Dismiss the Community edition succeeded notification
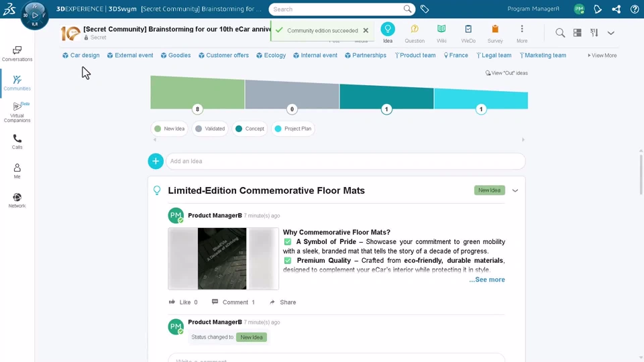This screenshot has height=362, width=644. (x=366, y=30)
